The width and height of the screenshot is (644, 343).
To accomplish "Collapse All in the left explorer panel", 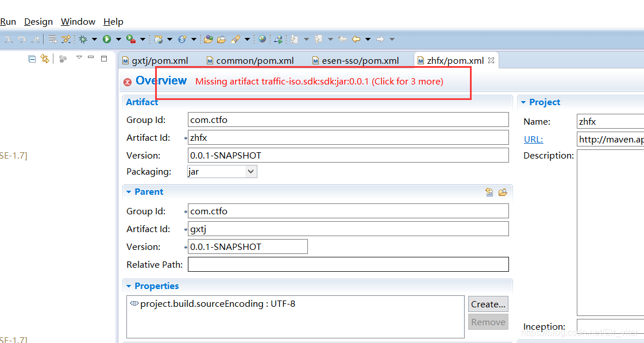I will [32, 59].
